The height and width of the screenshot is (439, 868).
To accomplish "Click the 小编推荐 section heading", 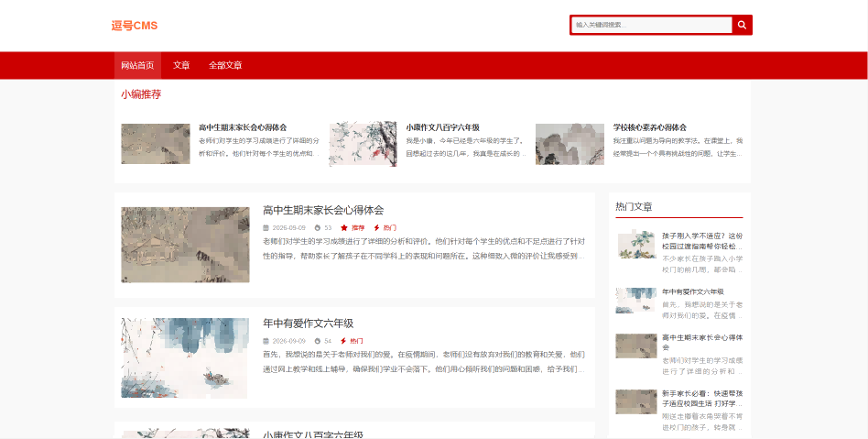I will tap(141, 94).
